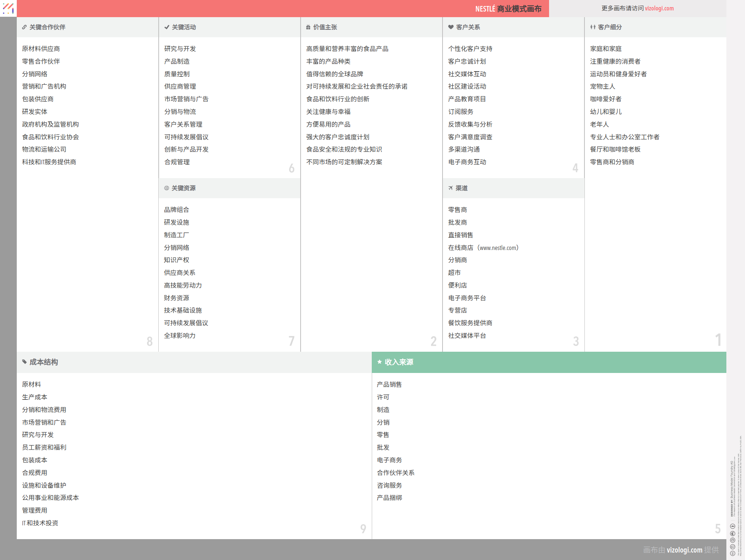Click the 在线商店 (www.nestle.com) entry

click(483, 248)
